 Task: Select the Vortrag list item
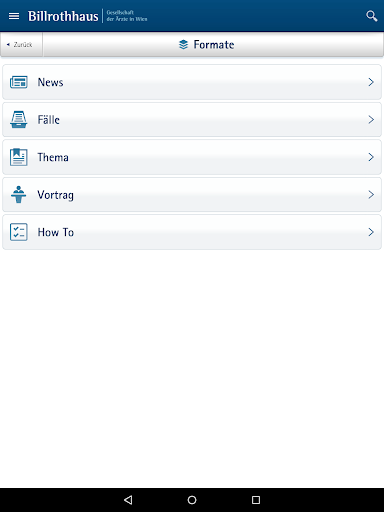[x=192, y=194]
